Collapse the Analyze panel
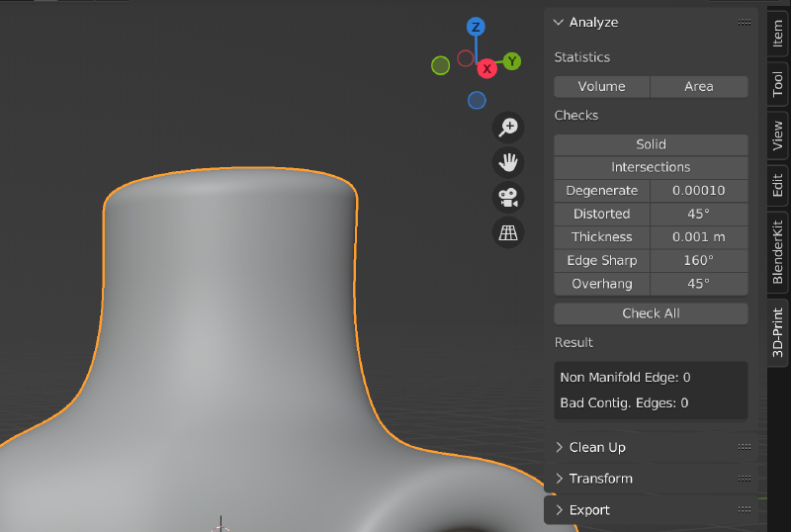 pyautogui.click(x=559, y=22)
